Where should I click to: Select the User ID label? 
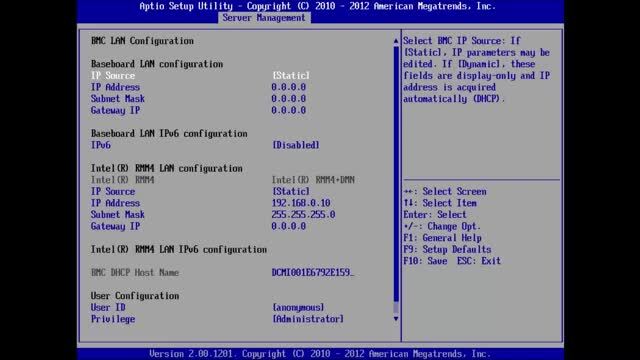point(108,307)
